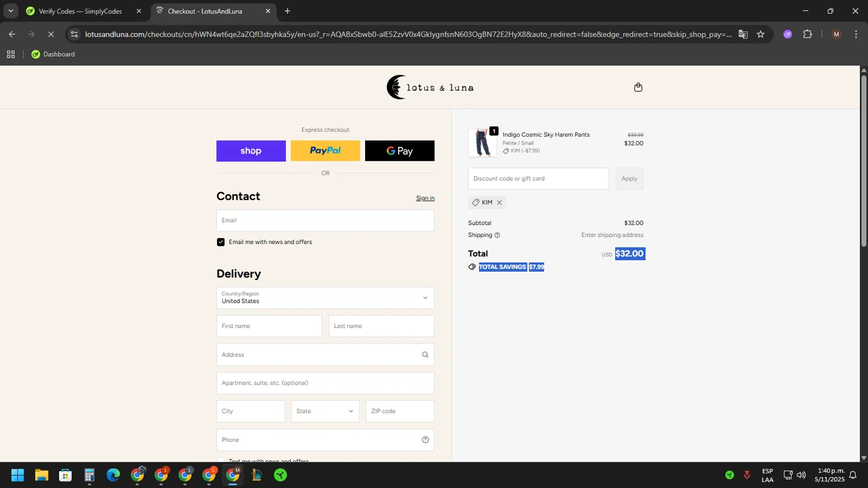The height and width of the screenshot is (488, 868).
Task: Click the browser address bar URL
Action: [x=408, y=34]
